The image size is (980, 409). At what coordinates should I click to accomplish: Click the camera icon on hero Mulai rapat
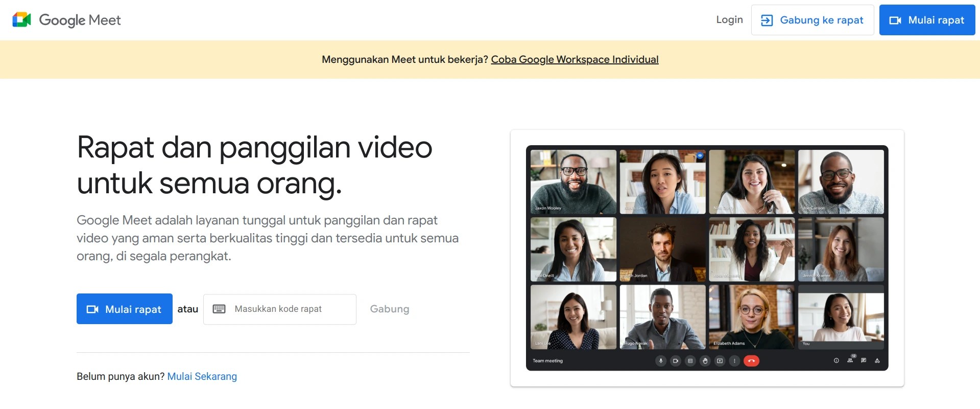(x=92, y=309)
